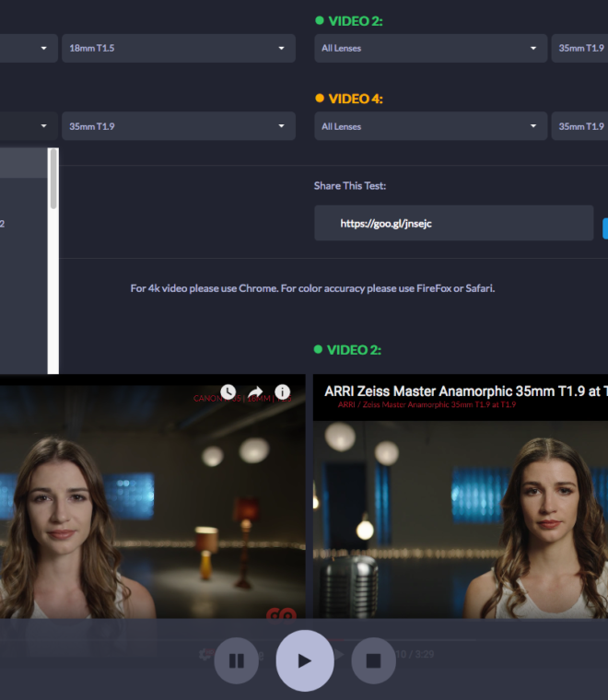
Task: Click the cut-off dropdown arrow left of full 35mm T1.9
Action: click(43, 126)
